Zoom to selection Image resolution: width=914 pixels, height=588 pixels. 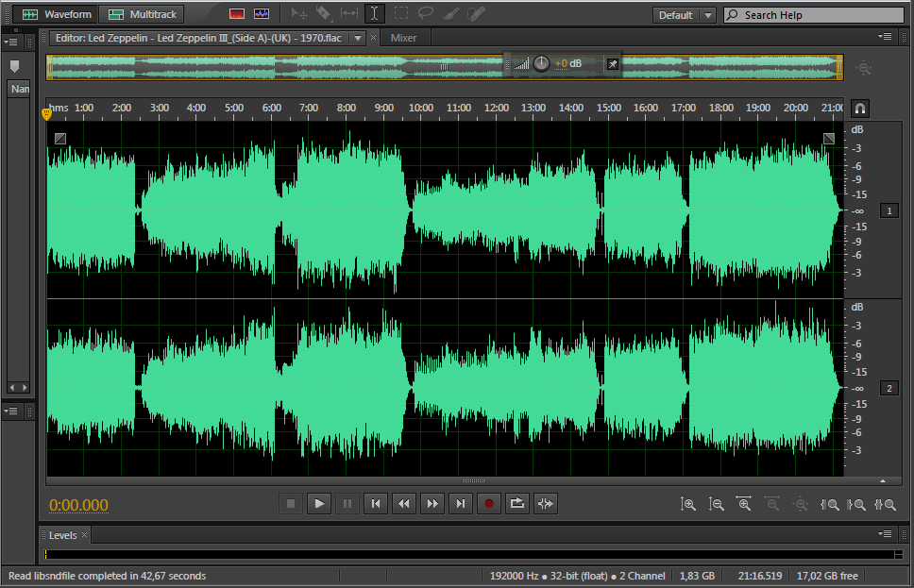885,504
